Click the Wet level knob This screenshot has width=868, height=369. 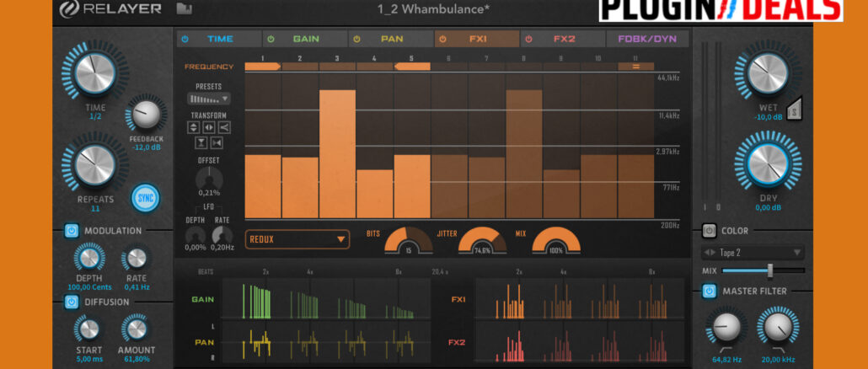point(768,73)
